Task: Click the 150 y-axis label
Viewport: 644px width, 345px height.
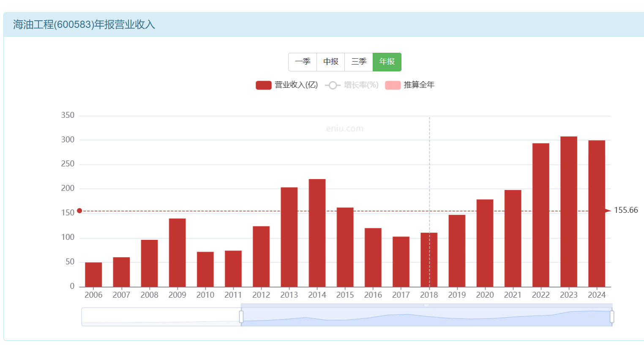Action: point(68,213)
